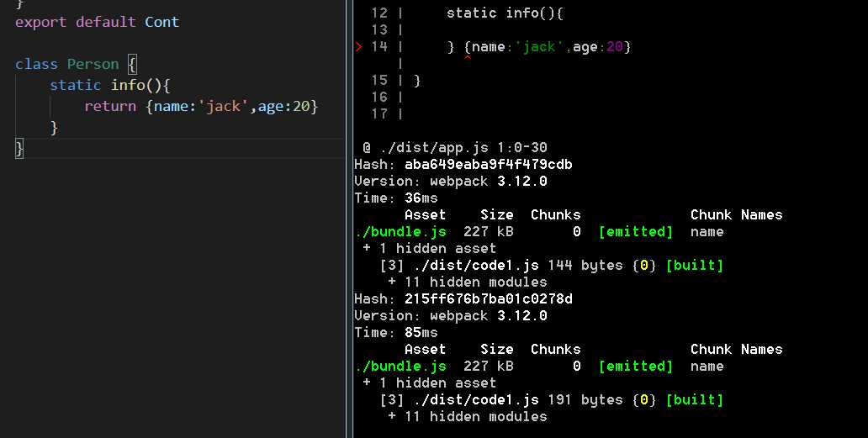868x438 pixels.
Task: Click the first 'Version: webpack 3.12.0' line
Action: pos(451,182)
